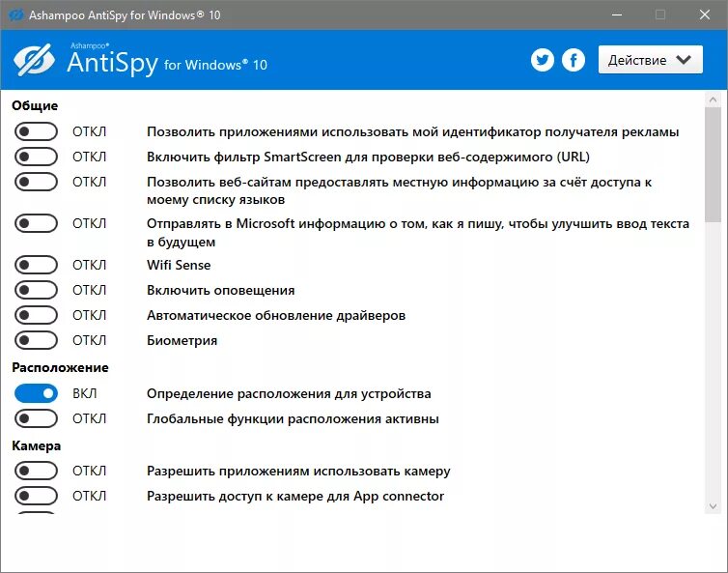Viewport: 728px width, 573px height.
Task: Toggle automatic driver update switch
Action: tap(36, 315)
